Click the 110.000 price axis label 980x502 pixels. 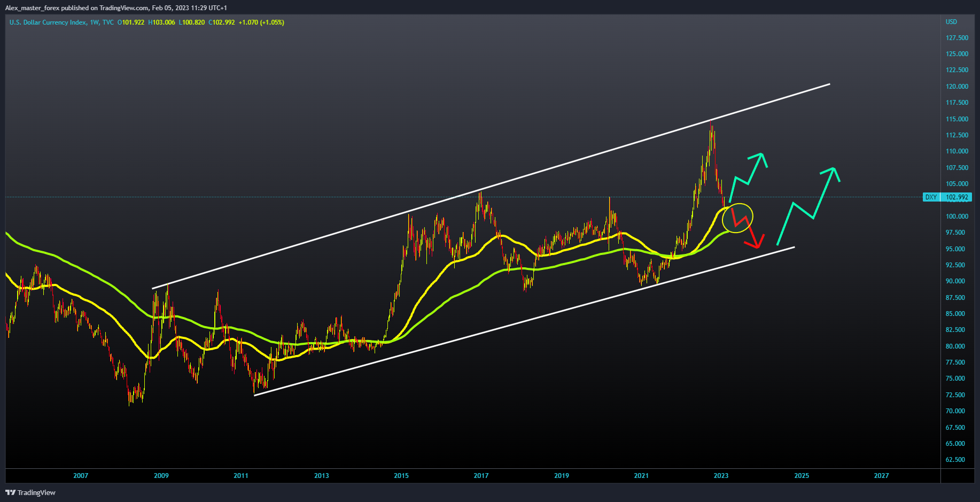point(957,151)
